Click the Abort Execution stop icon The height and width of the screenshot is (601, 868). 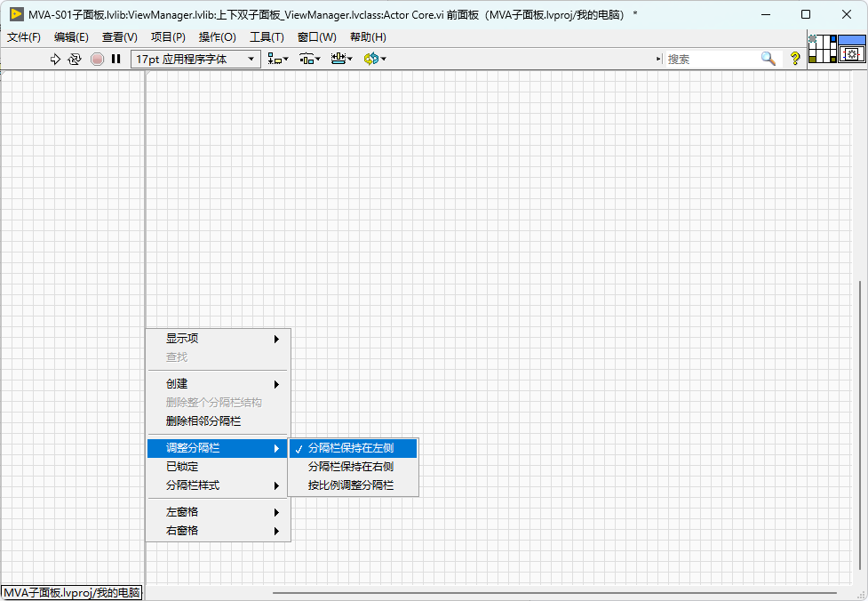pyautogui.click(x=97, y=59)
